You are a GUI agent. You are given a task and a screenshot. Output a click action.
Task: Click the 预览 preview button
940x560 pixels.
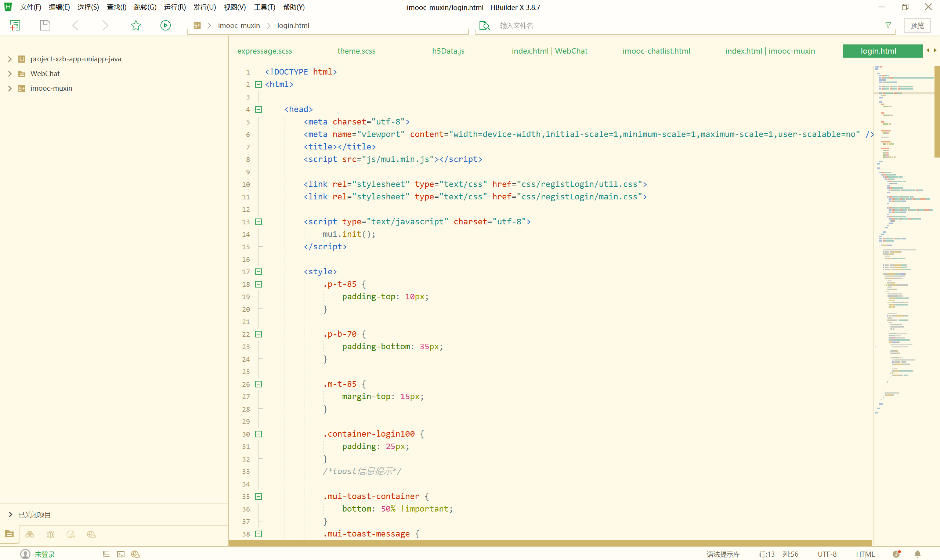[917, 25]
